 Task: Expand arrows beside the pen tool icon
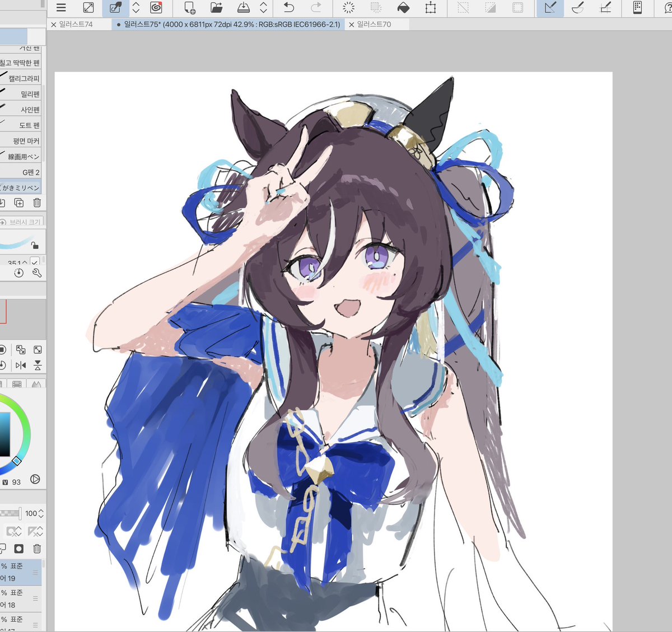136,8
